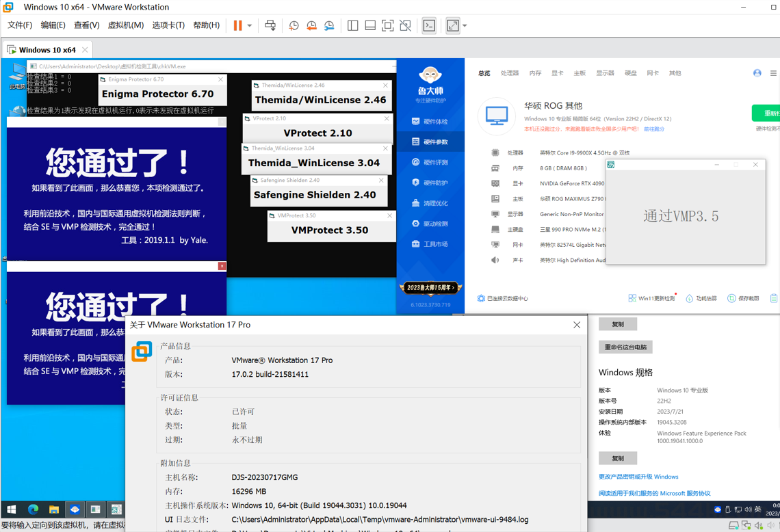Click the orange Pause virtual machine icon
Screen dimensions: 780x532
coord(237,25)
